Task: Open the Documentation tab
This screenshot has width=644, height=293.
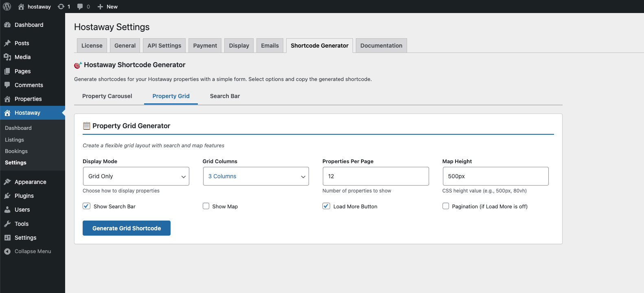Action: point(381,46)
